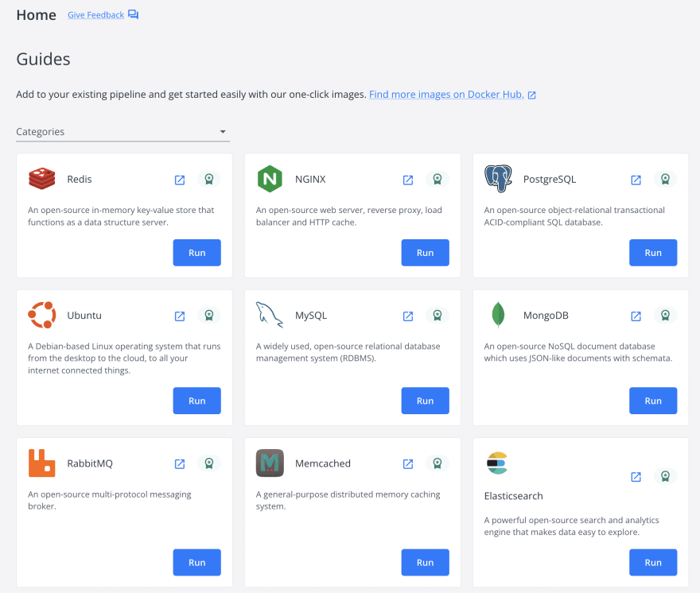
Task: Run the RabbitMQ image
Action: pyautogui.click(x=197, y=562)
